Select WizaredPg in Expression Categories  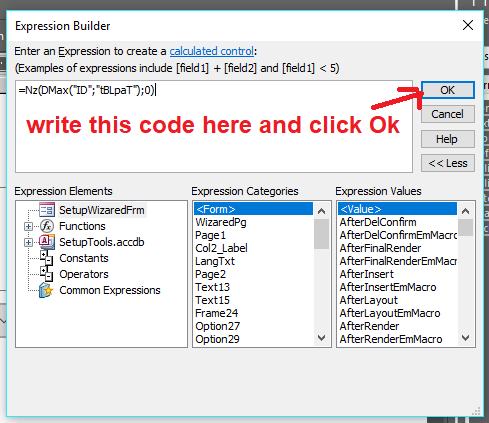(x=221, y=222)
